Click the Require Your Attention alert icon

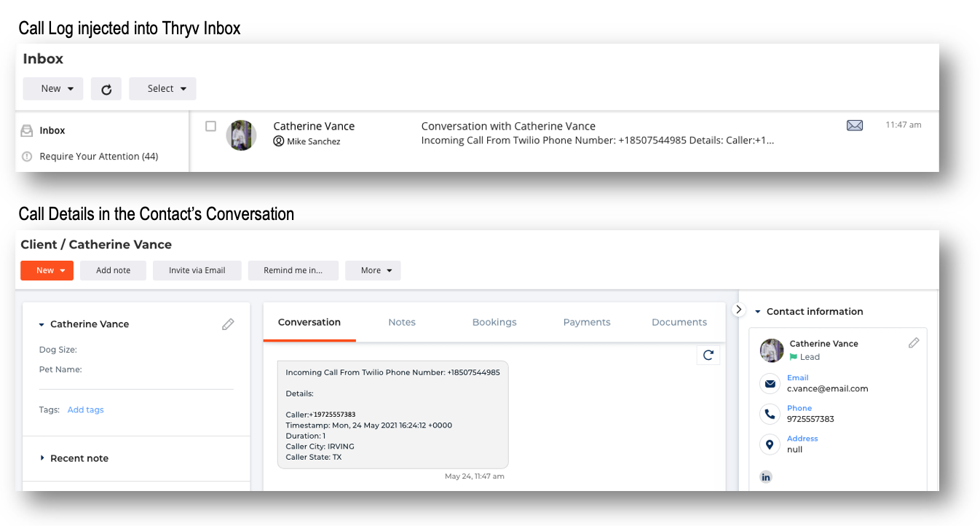[27, 156]
